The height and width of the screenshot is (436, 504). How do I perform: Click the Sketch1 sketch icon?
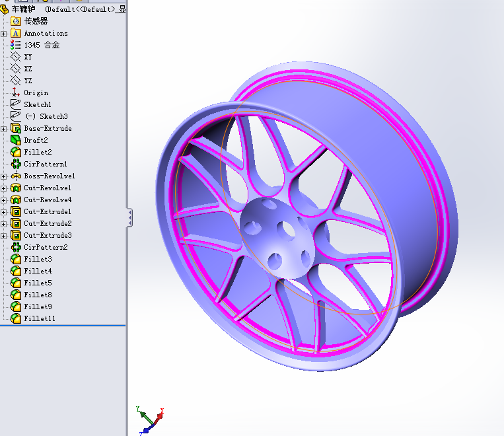16,104
